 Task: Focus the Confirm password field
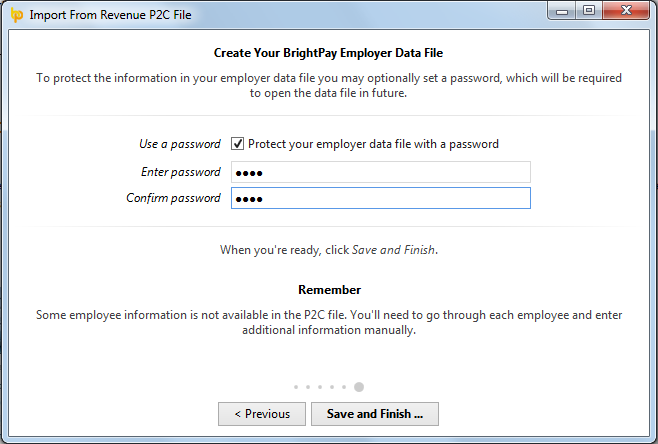pos(381,198)
